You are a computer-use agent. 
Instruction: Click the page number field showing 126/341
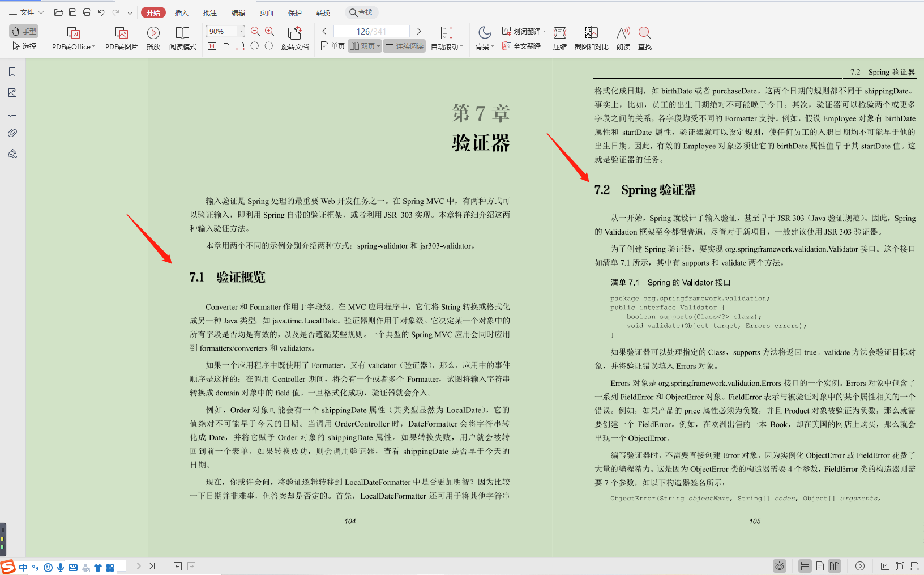pyautogui.click(x=371, y=31)
